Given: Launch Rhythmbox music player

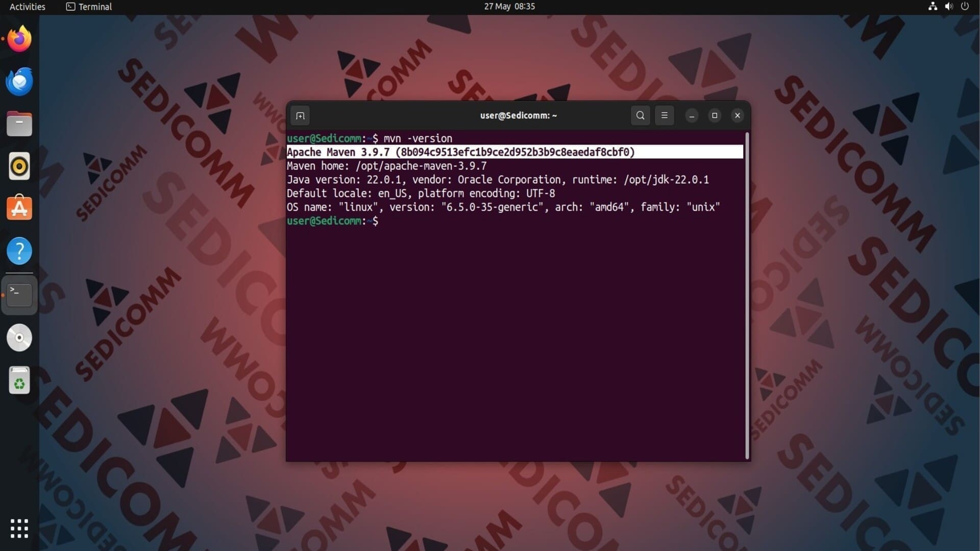Looking at the screenshot, I should (x=19, y=166).
